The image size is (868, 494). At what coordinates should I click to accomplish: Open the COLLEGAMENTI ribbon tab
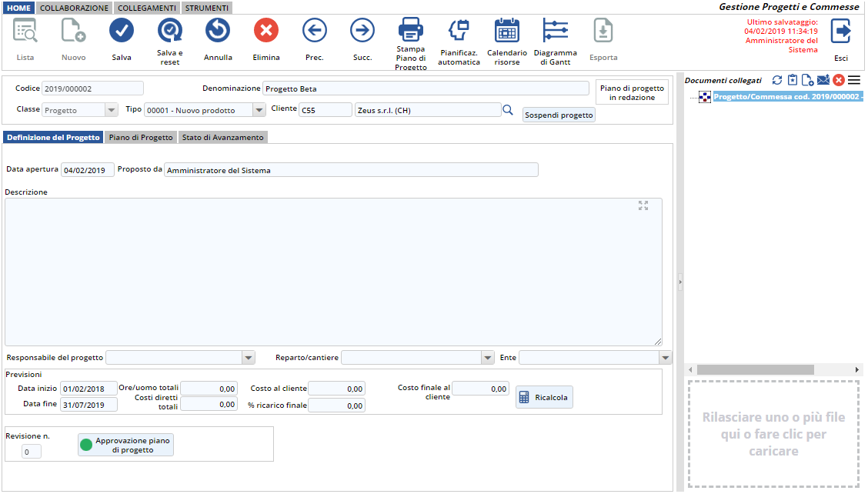[x=147, y=7]
